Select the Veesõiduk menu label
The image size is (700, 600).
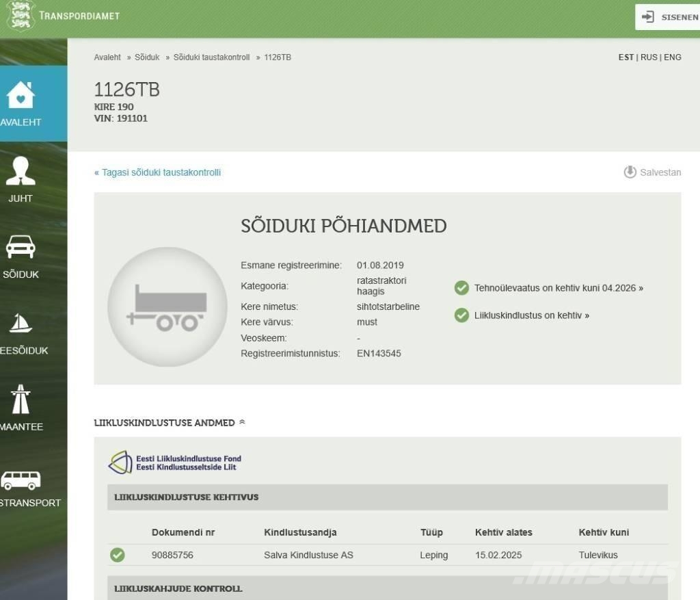click(24, 351)
